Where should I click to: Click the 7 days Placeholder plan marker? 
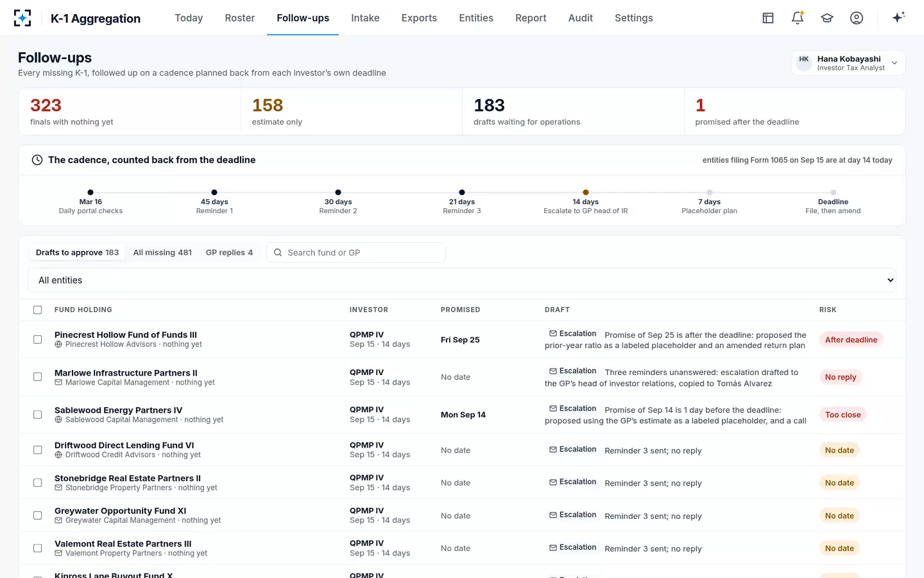pyautogui.click(x=710, y=192)
